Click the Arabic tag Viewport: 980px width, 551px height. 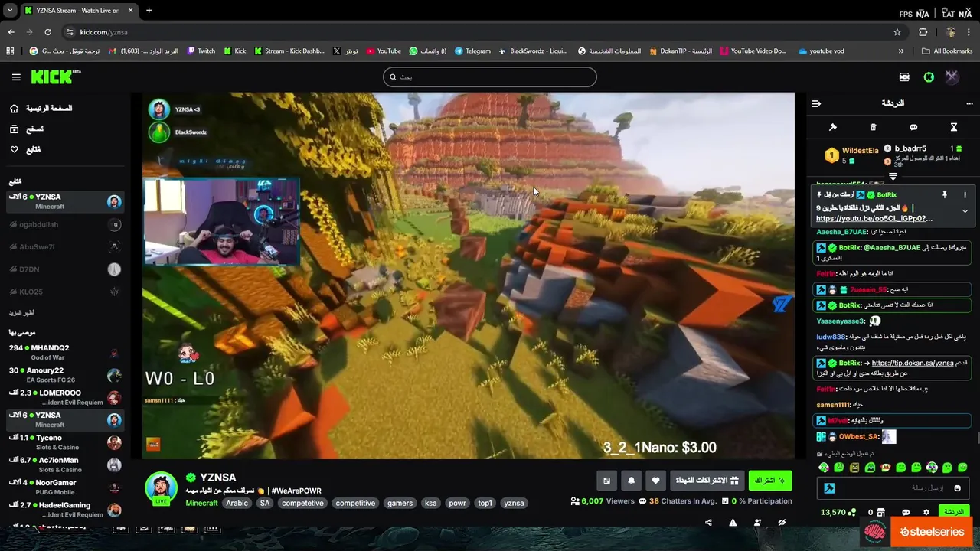[x=237, y=504]
